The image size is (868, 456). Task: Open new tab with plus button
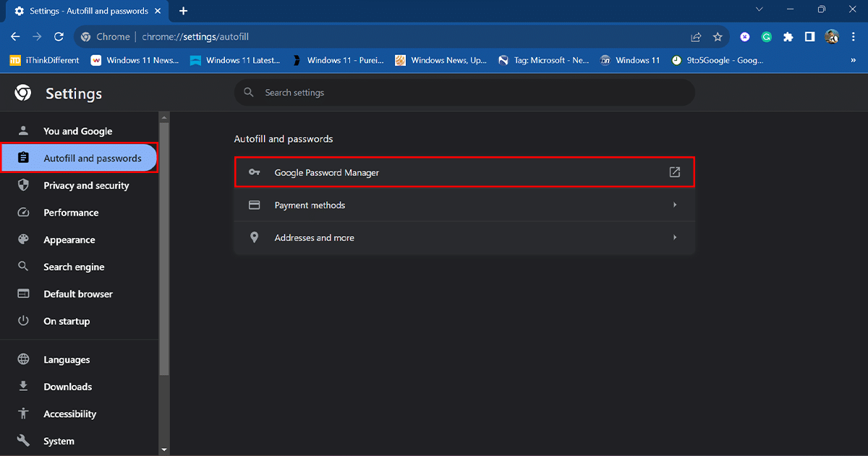click(183, 11)
